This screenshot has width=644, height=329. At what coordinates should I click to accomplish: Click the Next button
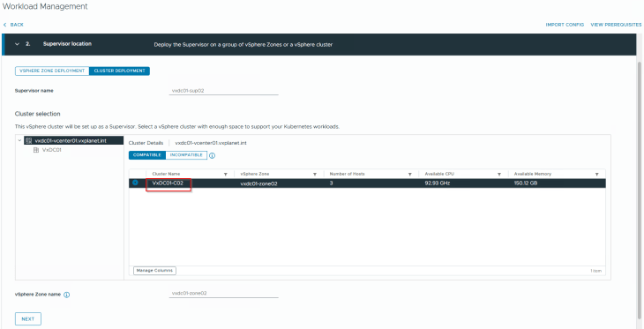tap(28, 318)
